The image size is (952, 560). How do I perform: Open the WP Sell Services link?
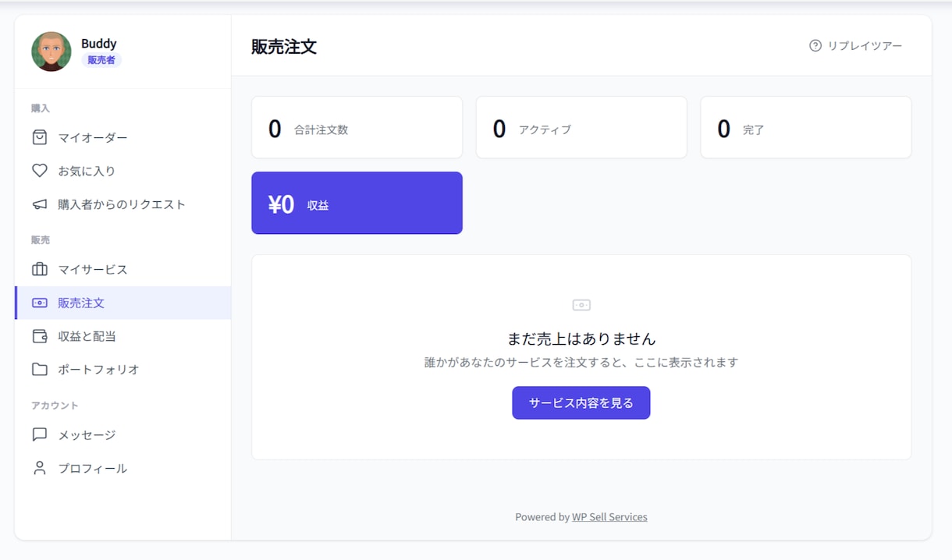tap(609, 517)
